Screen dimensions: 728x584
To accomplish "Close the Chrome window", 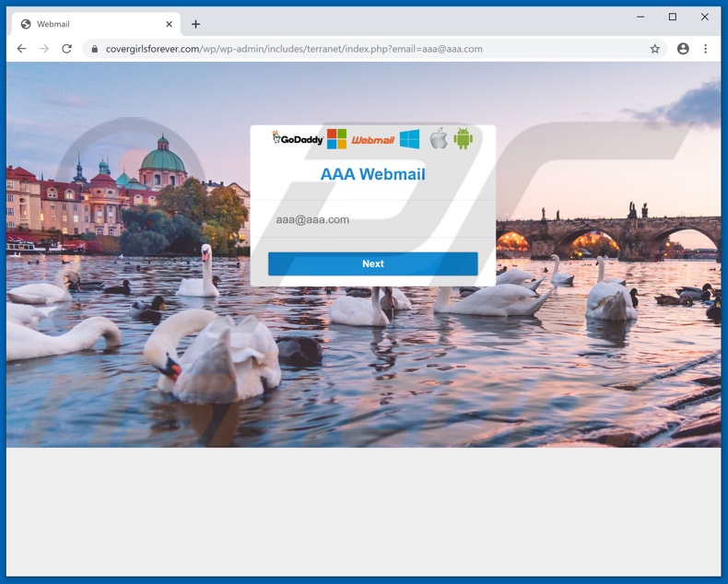I will coord(705,17).
